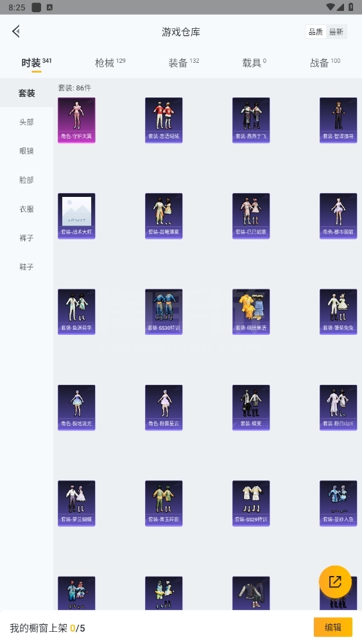Select the yellow 套装-缤纷果语 outfit icon
The image size is (362, 644).
point(251,312)
